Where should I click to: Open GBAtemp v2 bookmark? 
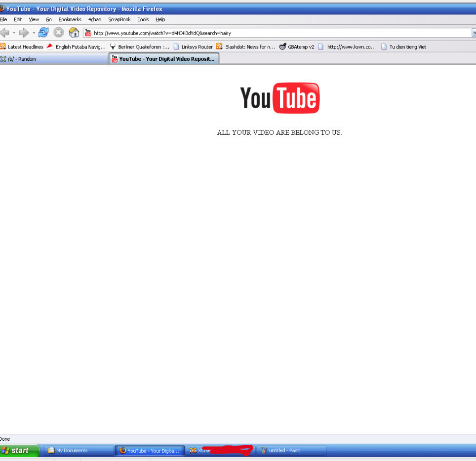click(297, 47)
